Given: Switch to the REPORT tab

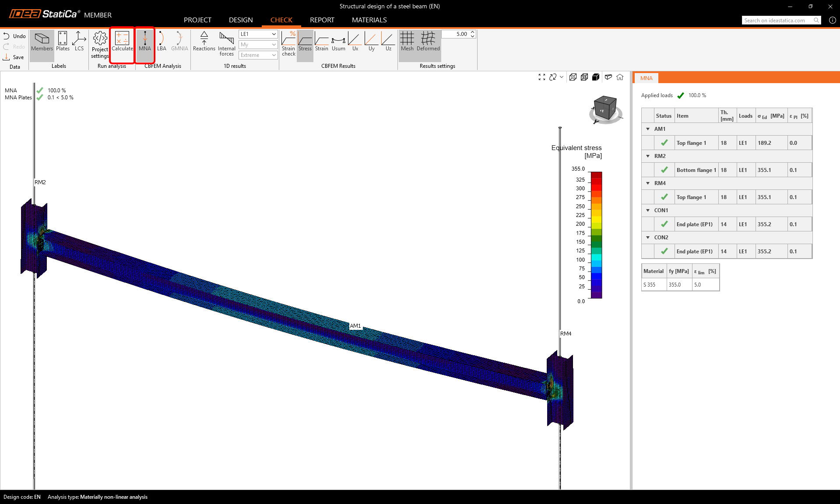Looking at the screenshot, I should [322, 20].
